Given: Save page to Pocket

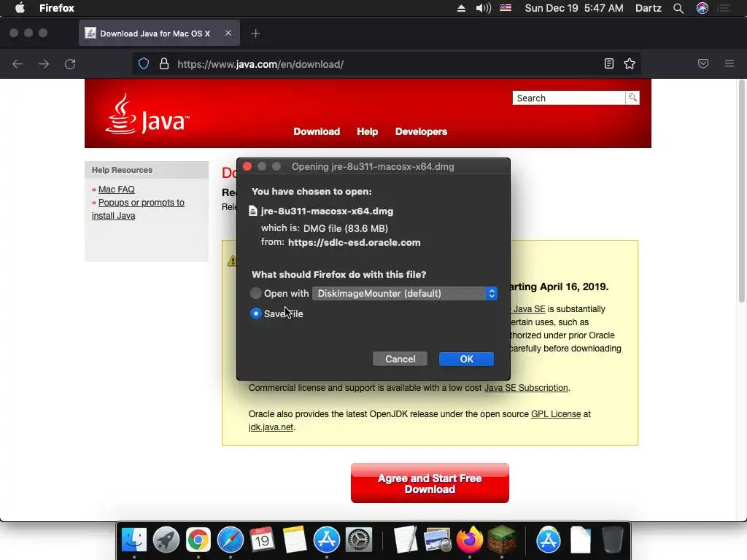Looking at the screenshot, I should (x=703, y=63).
